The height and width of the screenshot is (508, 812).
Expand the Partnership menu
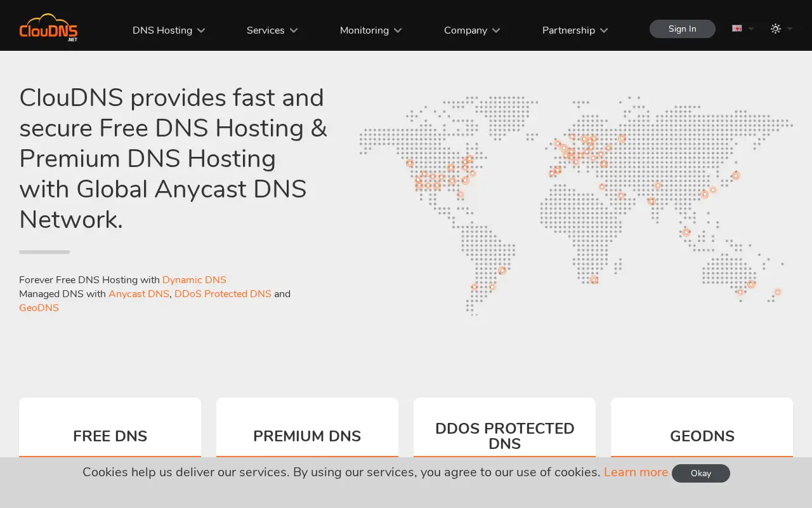pyautogui.click(x=575, y=30)
